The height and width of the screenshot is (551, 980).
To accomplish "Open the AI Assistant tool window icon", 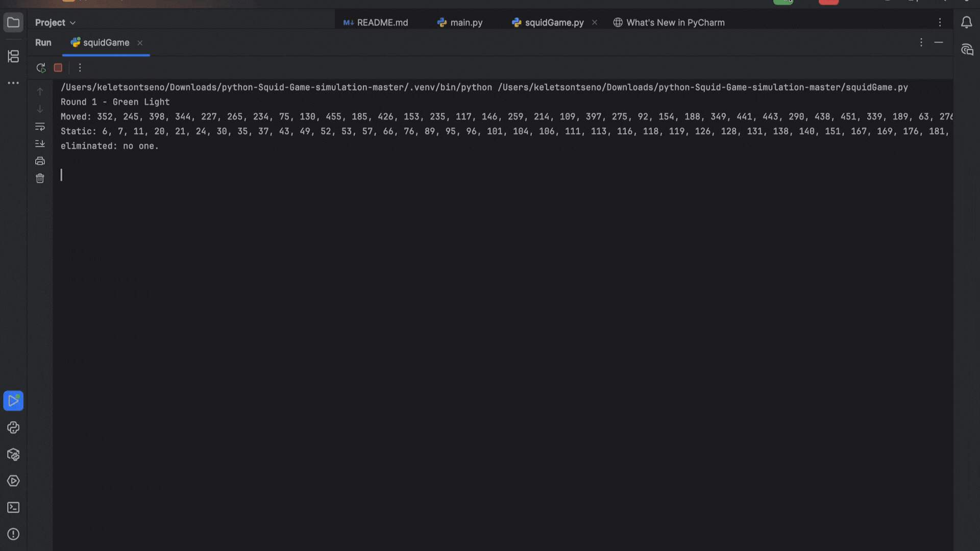I will pos(967,49).
